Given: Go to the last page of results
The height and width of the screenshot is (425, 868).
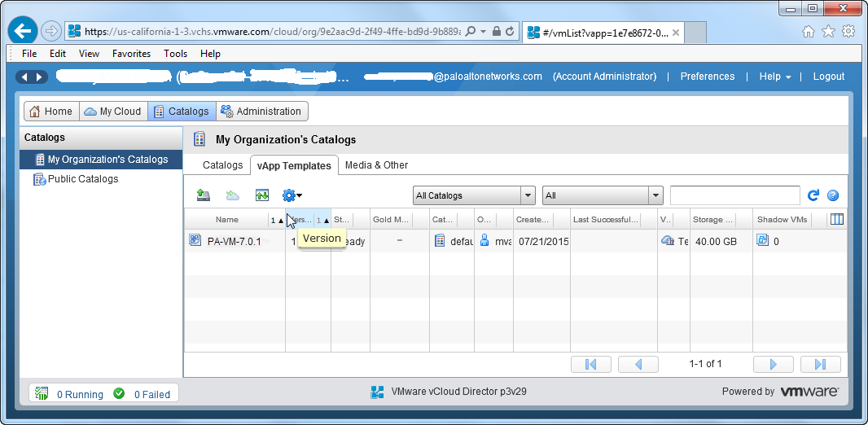Looking at the screenshot, I should tap(820, 364).
